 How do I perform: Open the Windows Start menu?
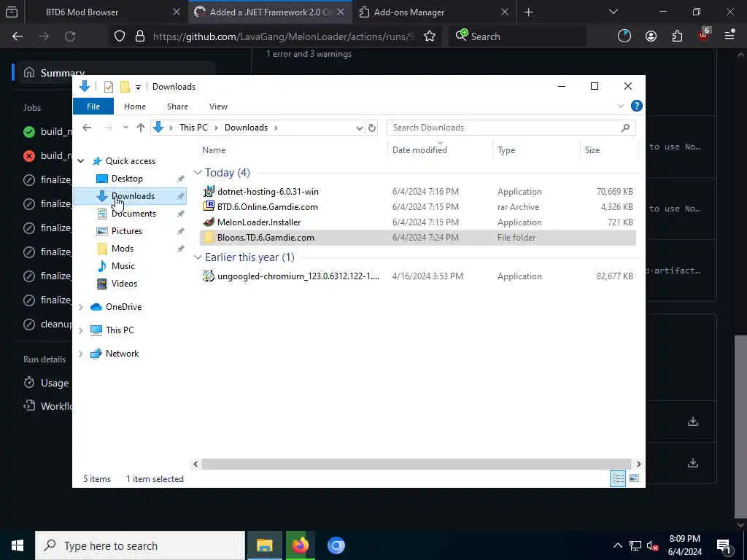(18, 545)
